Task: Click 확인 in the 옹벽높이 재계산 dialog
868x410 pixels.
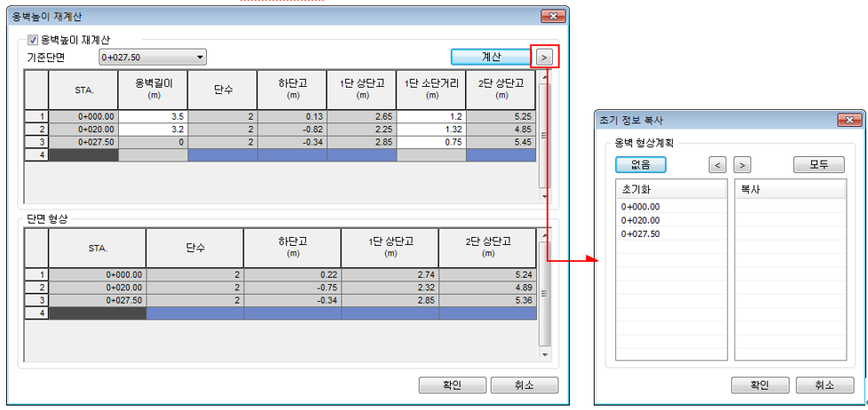Action: [452, 385]
